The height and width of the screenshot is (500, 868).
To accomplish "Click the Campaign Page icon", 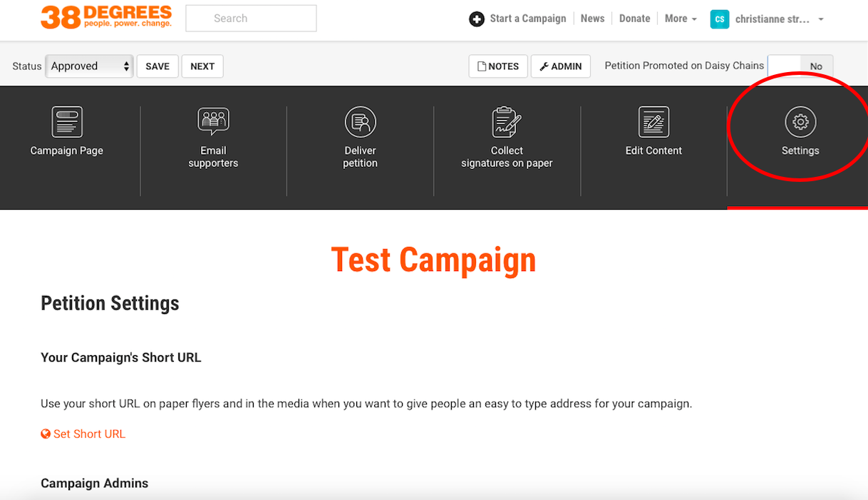I will 67,122.
